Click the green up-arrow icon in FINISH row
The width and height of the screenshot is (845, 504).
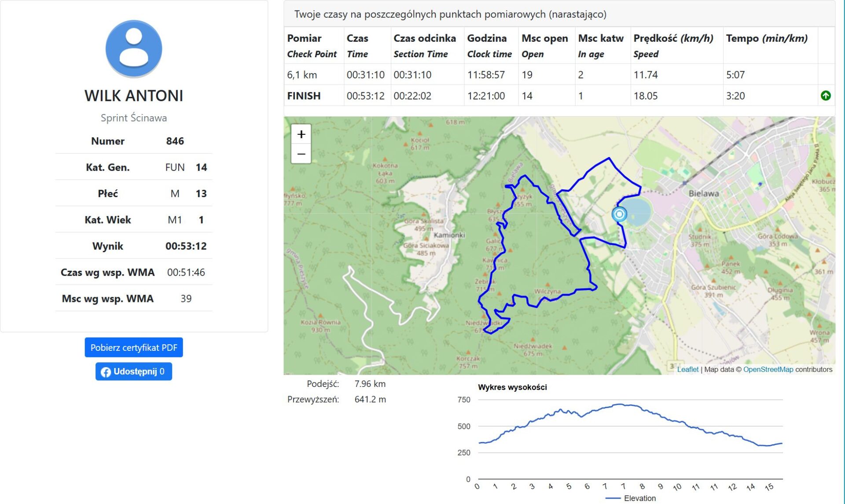(x=826, y=96)
